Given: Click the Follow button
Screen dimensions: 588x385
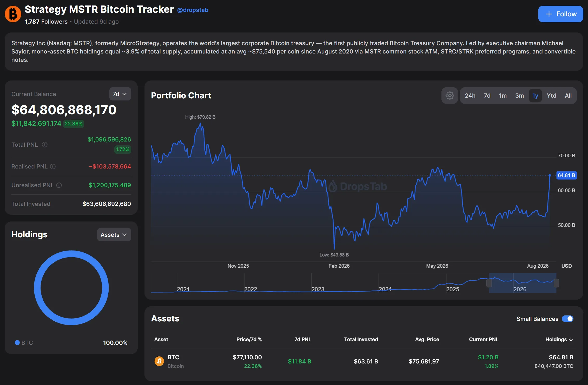Looking at the screenshot, I should pyautogui.click(x=561, y=14).
